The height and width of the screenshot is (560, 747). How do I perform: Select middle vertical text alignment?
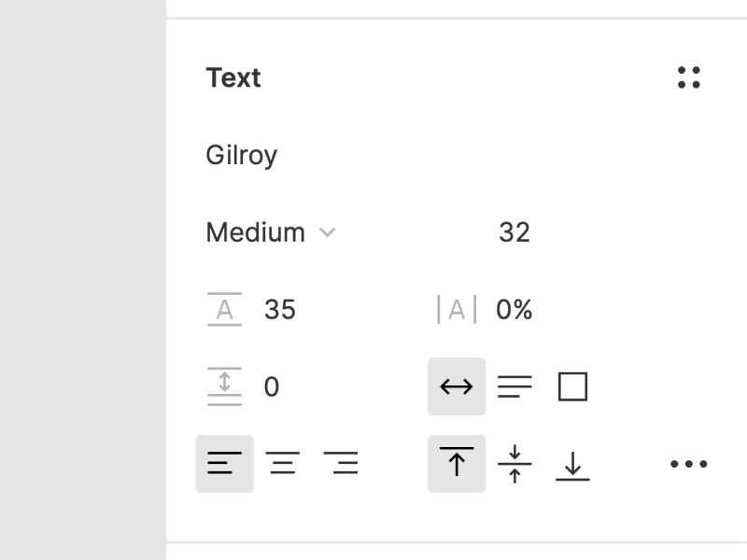point(514,462)
